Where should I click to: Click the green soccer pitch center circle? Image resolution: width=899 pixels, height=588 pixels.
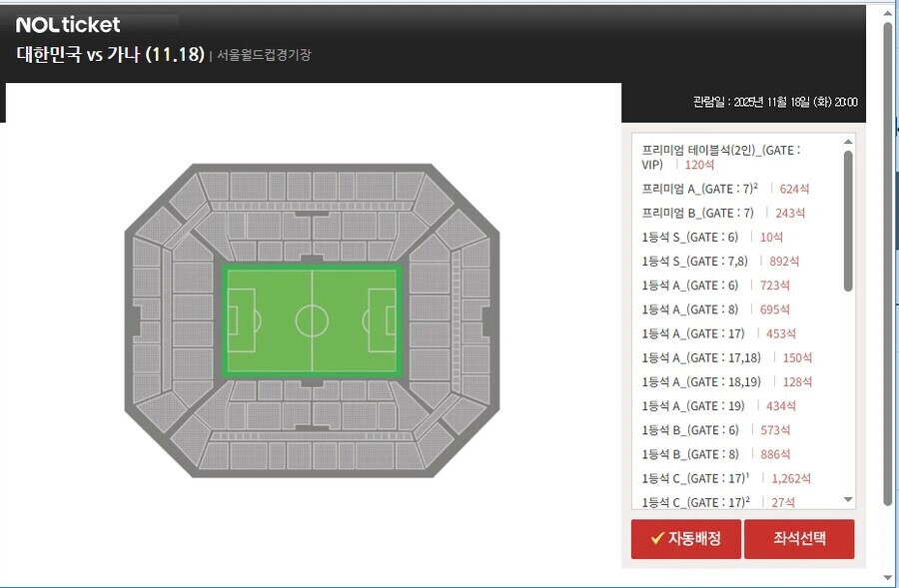[x=312, y=320]
